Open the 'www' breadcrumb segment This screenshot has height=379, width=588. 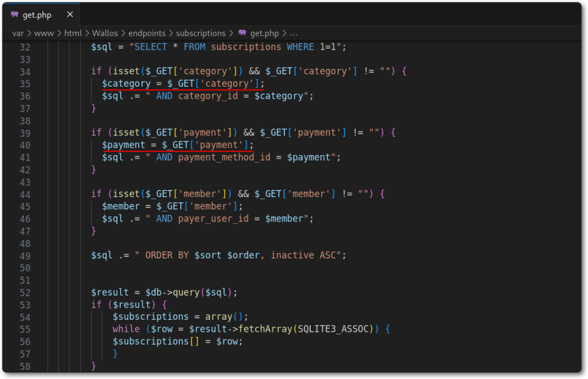point(44,33)
